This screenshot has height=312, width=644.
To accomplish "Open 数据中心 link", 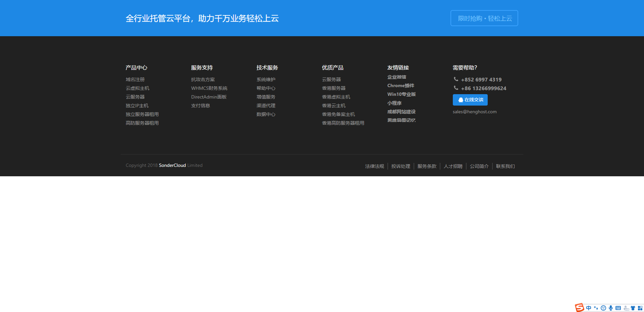I will coord(266,114).
